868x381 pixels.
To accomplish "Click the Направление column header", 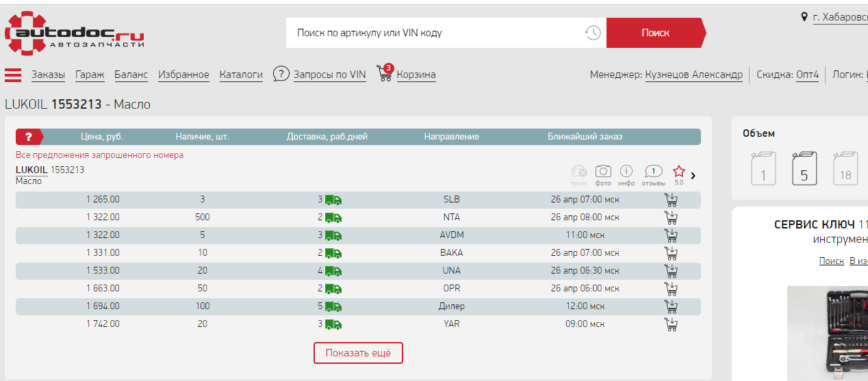I will click(452, 137).
